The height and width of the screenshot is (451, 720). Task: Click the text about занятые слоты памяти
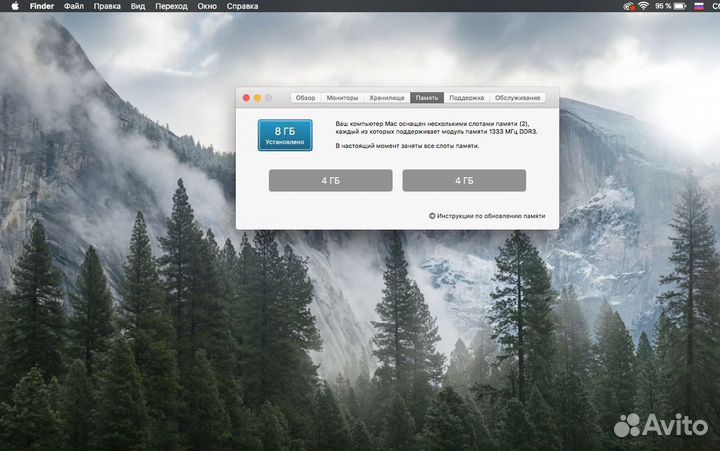coord(407,146)
